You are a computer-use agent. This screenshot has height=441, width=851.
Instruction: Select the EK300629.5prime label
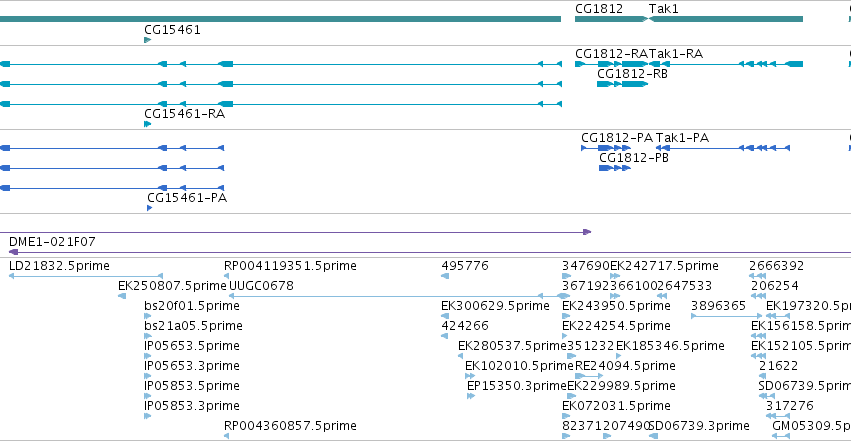(496, 306)
